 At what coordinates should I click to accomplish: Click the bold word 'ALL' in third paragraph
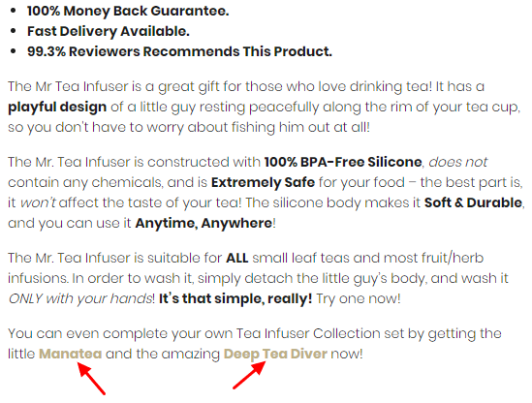[237, 258]
